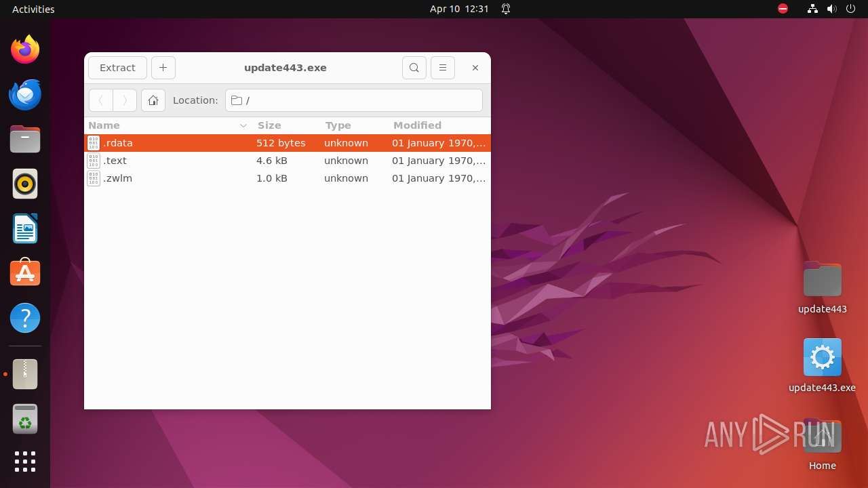Sort by Type column header
Screen dimensions: 868x488
[x=354, y=125]
